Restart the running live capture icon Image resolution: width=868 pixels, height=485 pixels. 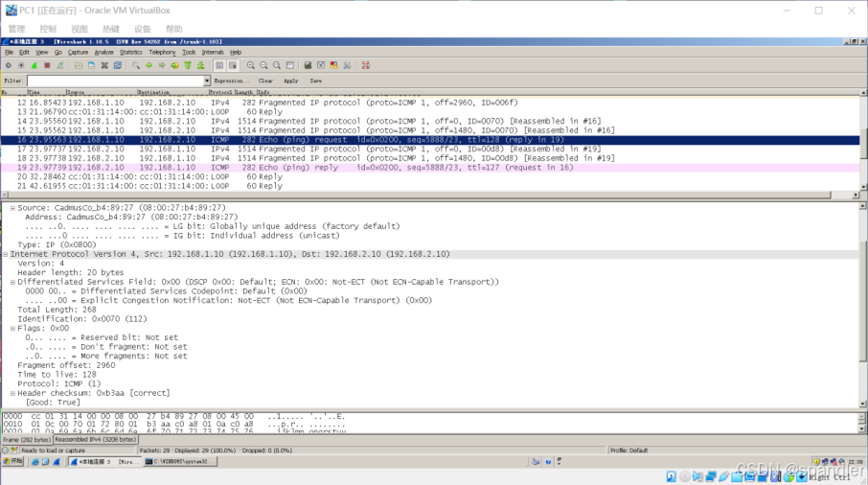(59, 65)
